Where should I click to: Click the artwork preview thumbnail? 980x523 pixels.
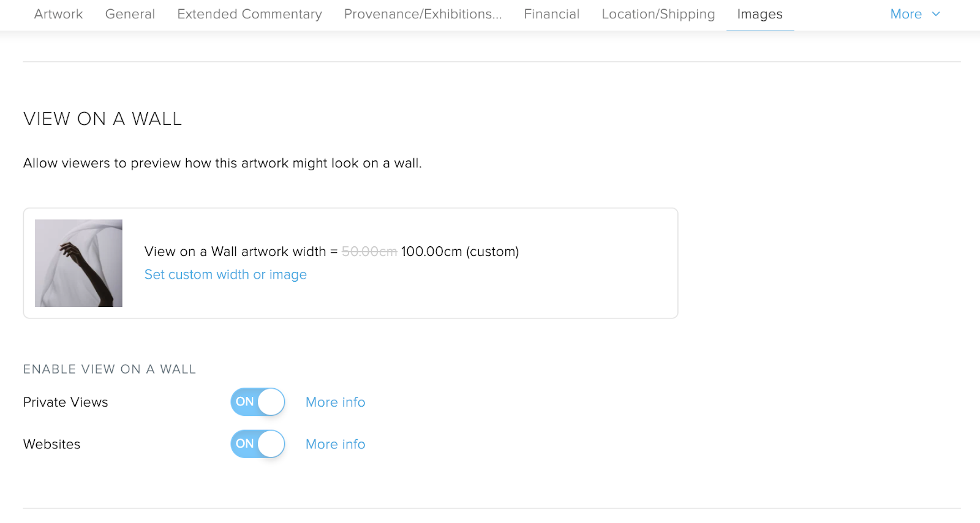[x=78, y=263]
